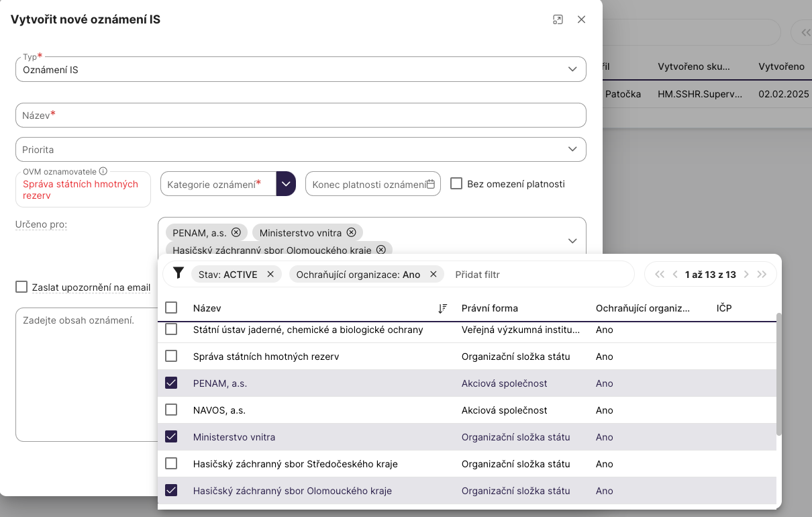Screen dimensions: 812x517
Task: Clear the Ochraňující organizace: Ano filter
Action: pos(433,274)
